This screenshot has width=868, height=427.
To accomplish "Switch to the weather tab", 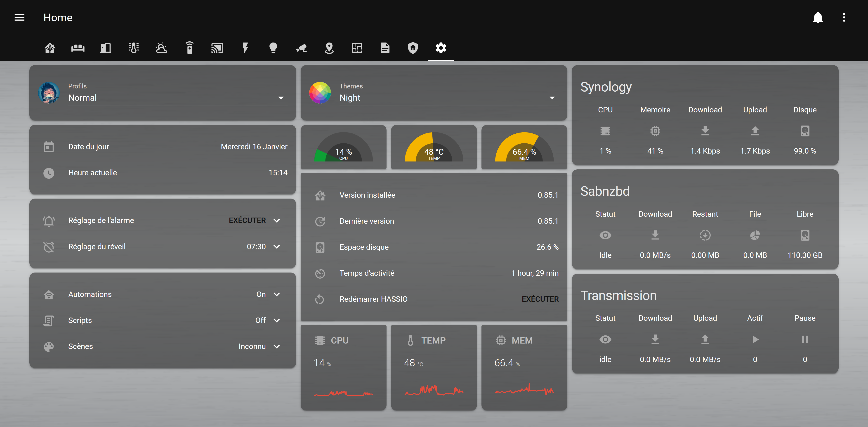I will pos(161,48).
